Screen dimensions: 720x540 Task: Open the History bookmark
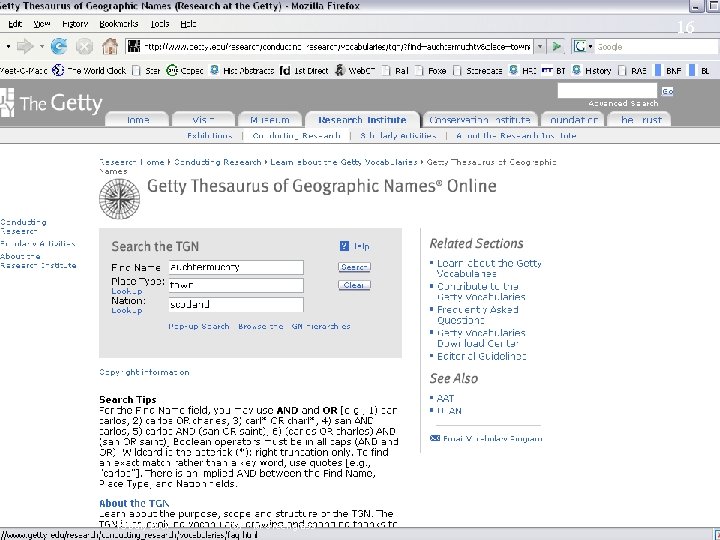(x=591, y=71)
